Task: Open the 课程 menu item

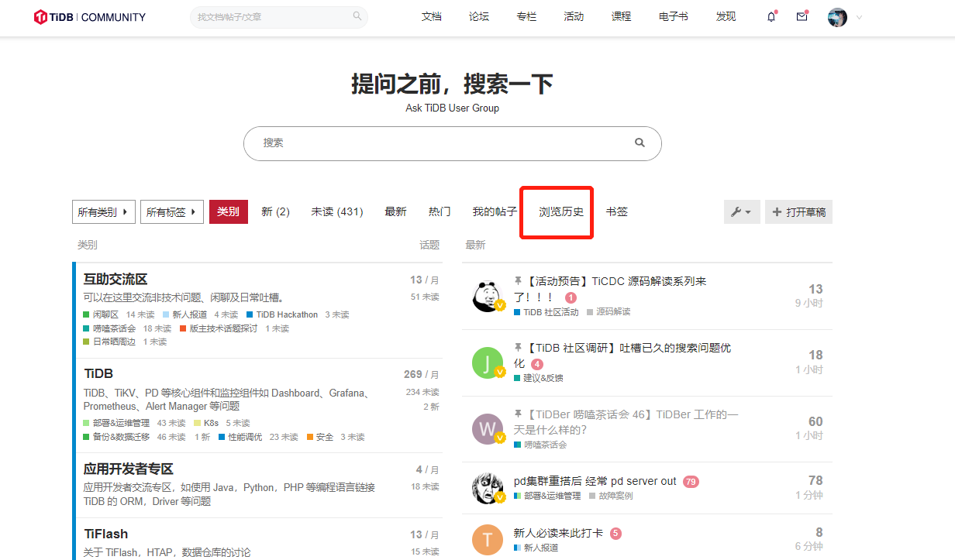Action: 621,17
